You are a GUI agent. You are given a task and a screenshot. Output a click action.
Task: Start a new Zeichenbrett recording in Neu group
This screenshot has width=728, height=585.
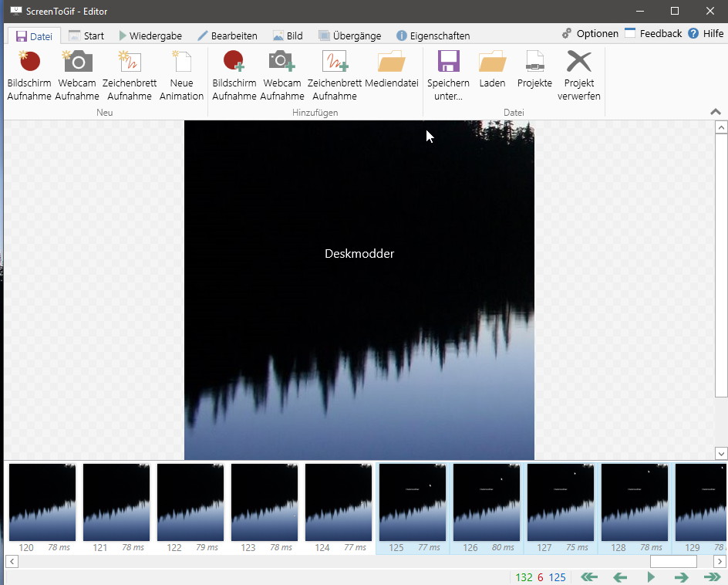pyautogui.click(x=130, y=76)
